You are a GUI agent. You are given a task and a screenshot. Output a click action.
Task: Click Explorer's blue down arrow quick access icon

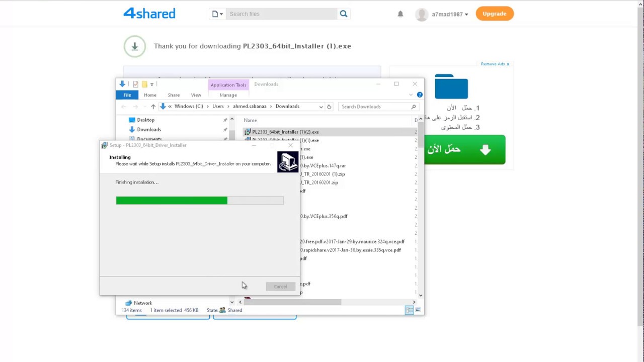pyautogui.click(x=122, y=84)
